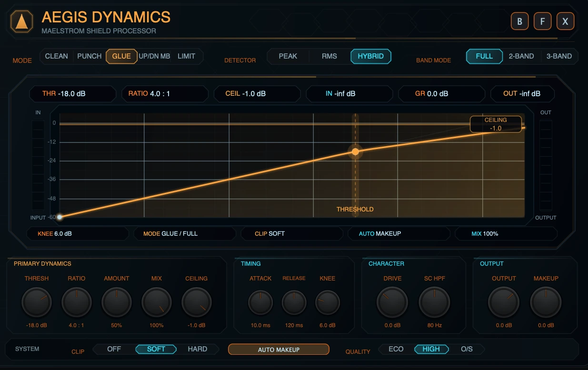Screen dimensions: 588x370
Task: Choose 2-BAND band mode
Action: 521,56
